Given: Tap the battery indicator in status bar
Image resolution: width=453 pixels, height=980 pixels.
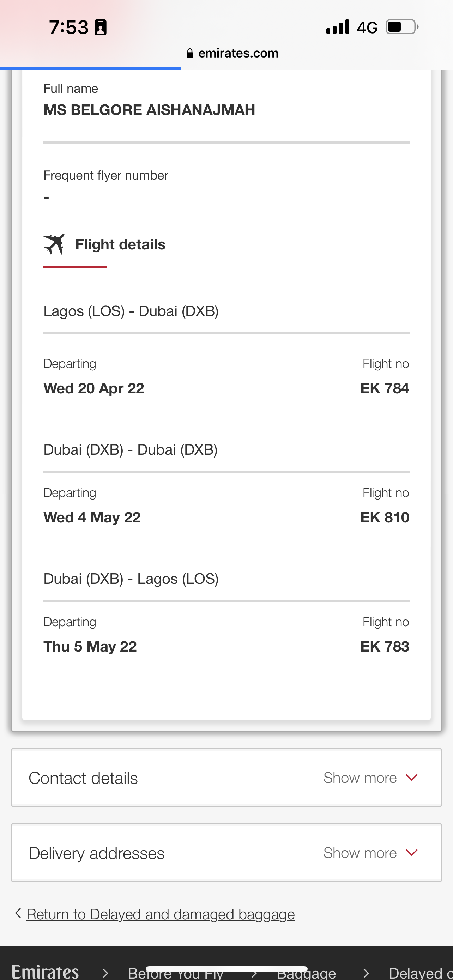Looking at the screenshot, I should coord(401,27).
